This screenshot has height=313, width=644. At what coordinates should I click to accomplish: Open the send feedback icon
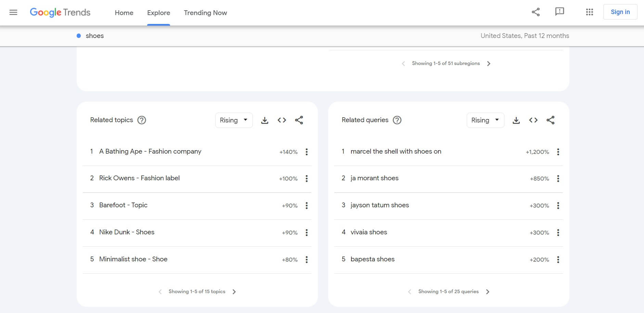[x=559, y=12]
